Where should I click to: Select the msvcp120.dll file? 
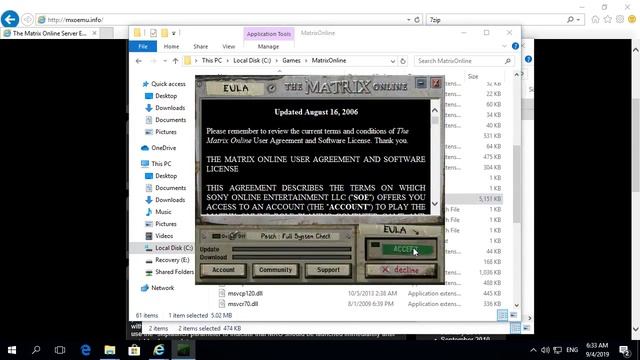(x=245, y=293)
